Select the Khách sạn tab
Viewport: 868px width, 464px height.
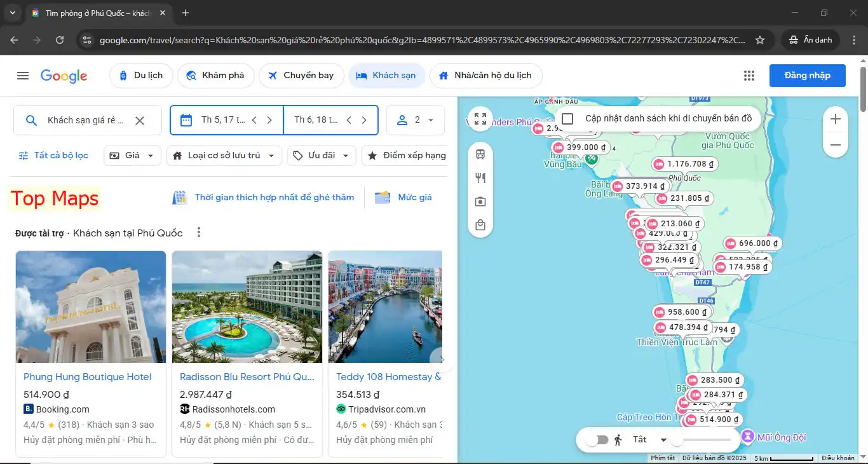[386, 76]
